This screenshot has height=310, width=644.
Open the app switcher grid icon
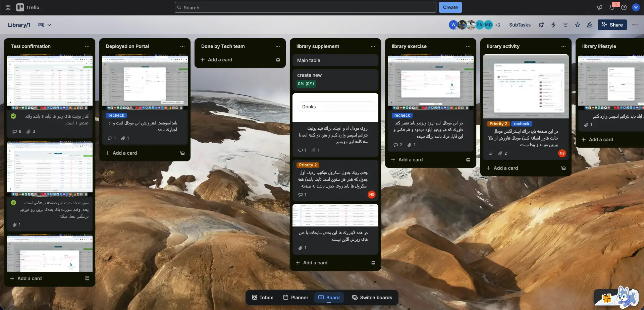point(8,7)
